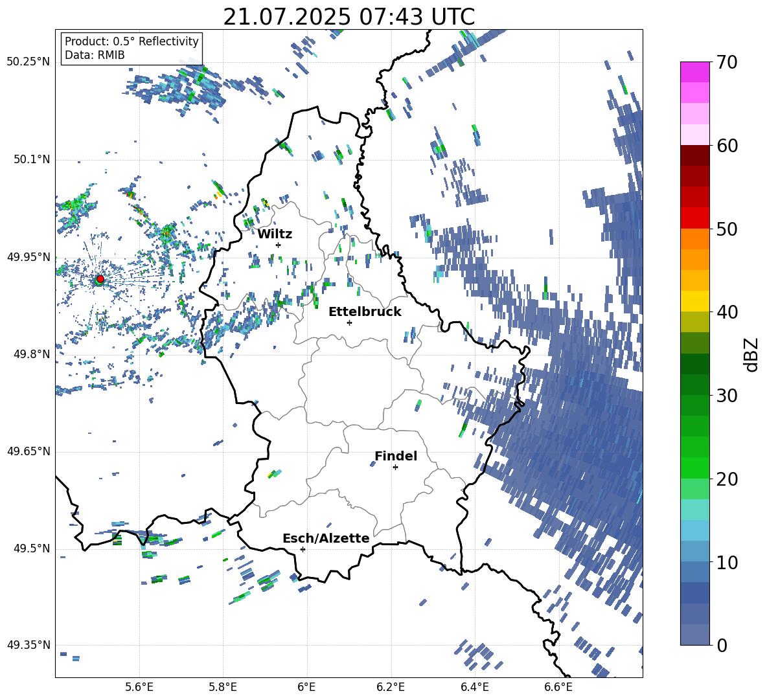Click 'Product: 0.5° Reflectivity' text
This screenshot has width=767, height=700.
(132, 41)
